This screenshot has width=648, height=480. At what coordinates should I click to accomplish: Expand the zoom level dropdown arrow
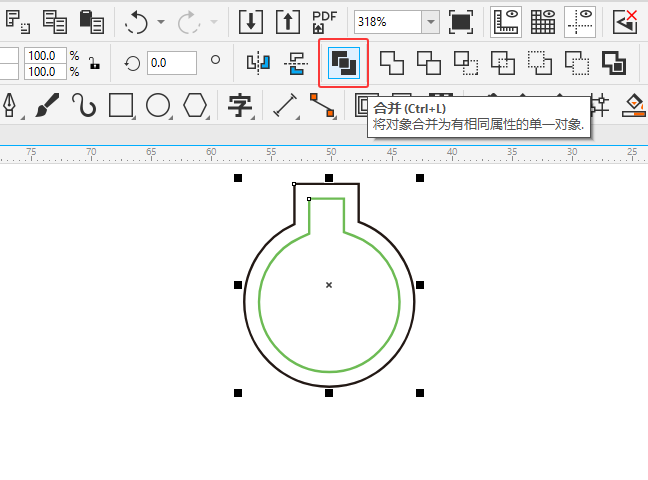(431, 21)
